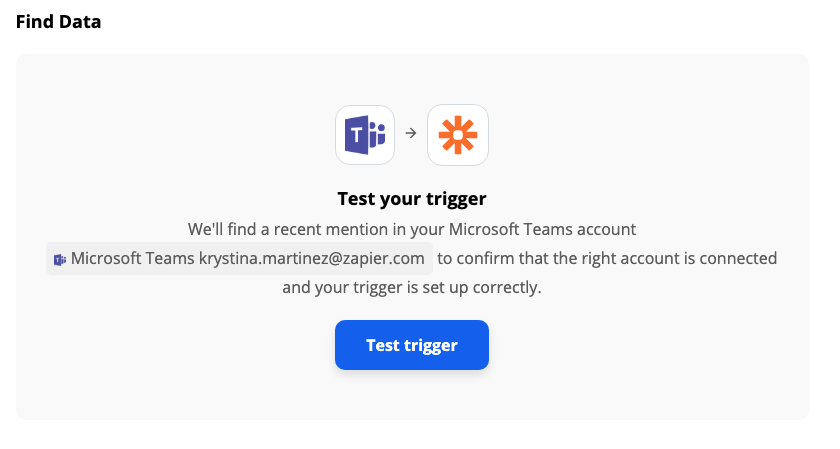Click the small Teams icon in account chip
The width and height of the screenshot is (840, 449).
pos(59,260)
